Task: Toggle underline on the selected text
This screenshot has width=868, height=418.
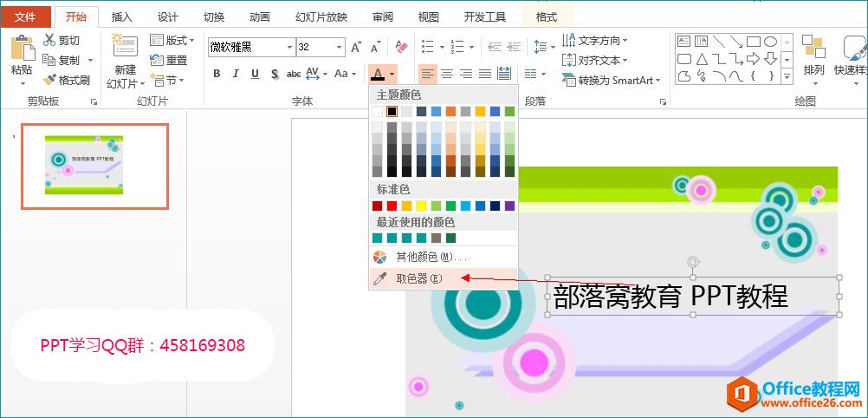Action: click(x=255, y=74)
